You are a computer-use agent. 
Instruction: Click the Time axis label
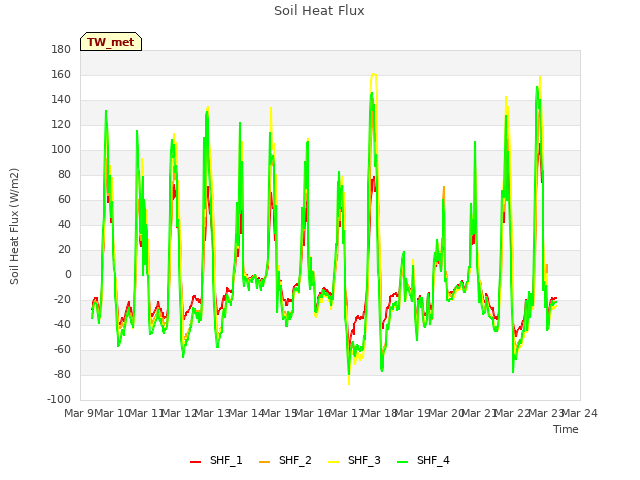tap(566, 429)
